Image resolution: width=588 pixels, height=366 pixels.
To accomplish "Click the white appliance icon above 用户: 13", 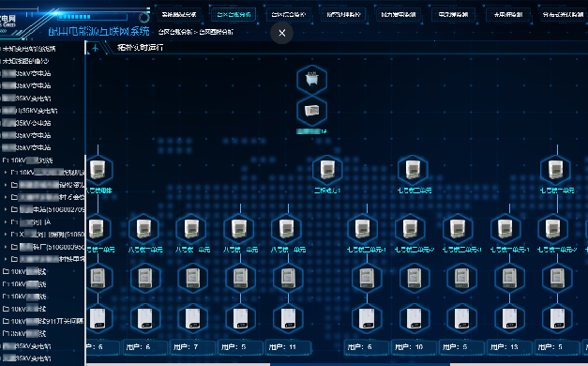I will pos(509,319).
